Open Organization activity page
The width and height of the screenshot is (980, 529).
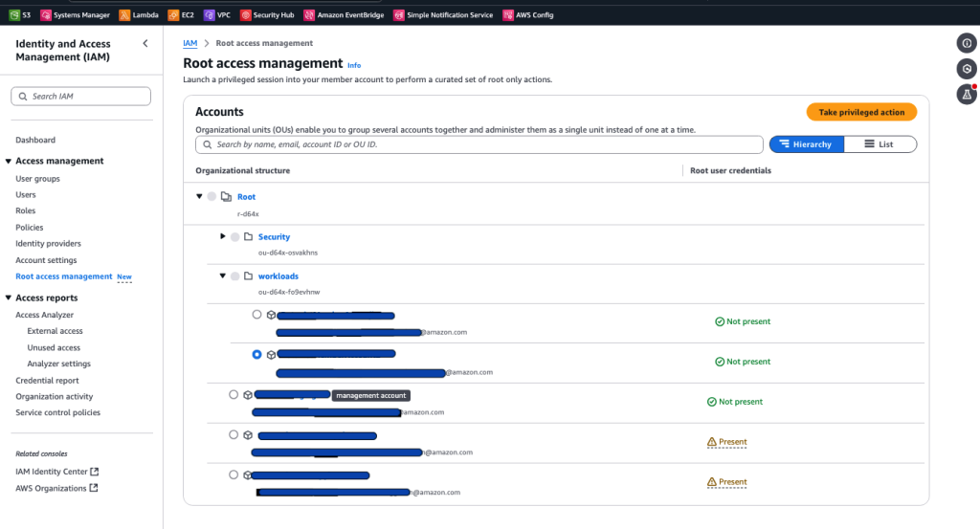55,397
